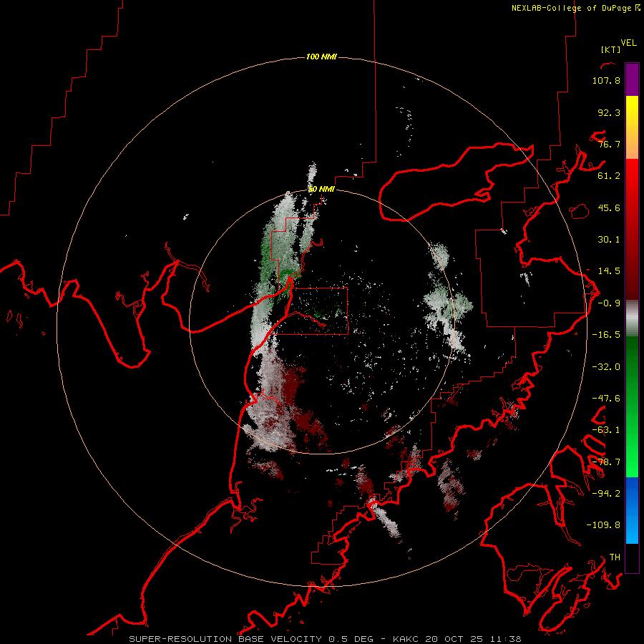Viewport: 644px width, 644px height.
Task: Click the 50 NMI range ring label
Action: pos(321,189)
